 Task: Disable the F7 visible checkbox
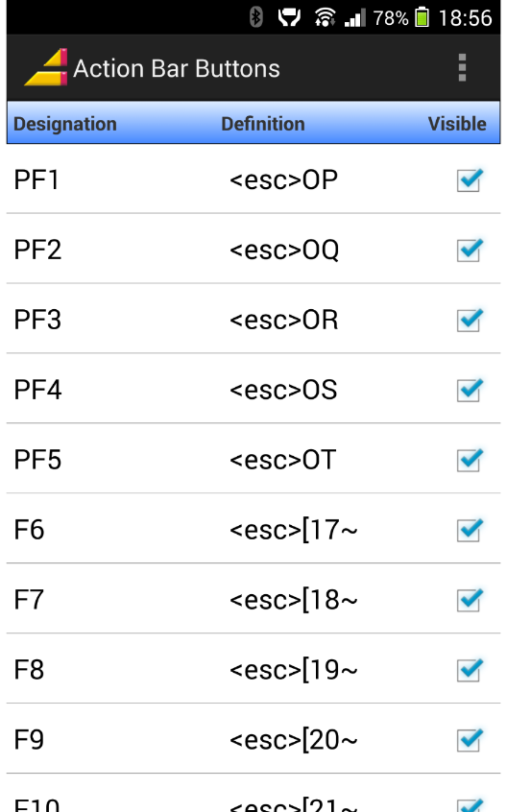470,600
